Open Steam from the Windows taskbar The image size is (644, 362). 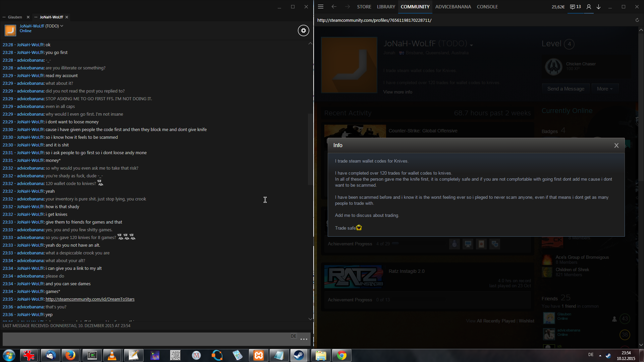coord(299,355)
